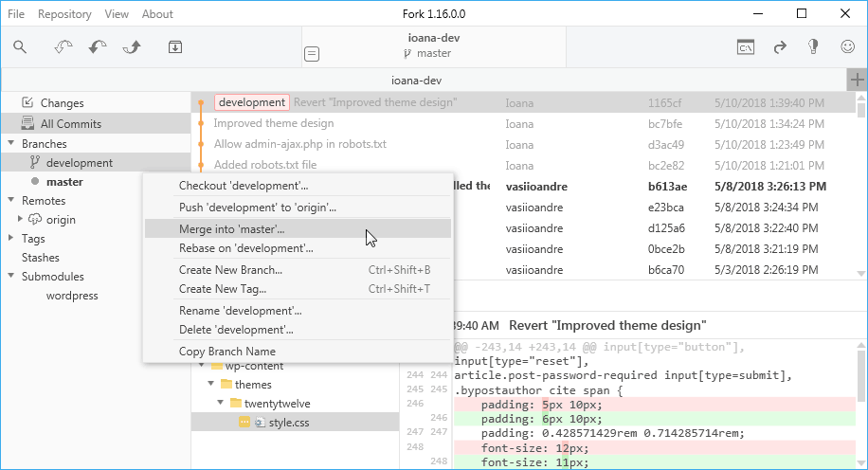Click the development branch label on commit
This screenshot has height=470, width=868.
click(252, 102)
